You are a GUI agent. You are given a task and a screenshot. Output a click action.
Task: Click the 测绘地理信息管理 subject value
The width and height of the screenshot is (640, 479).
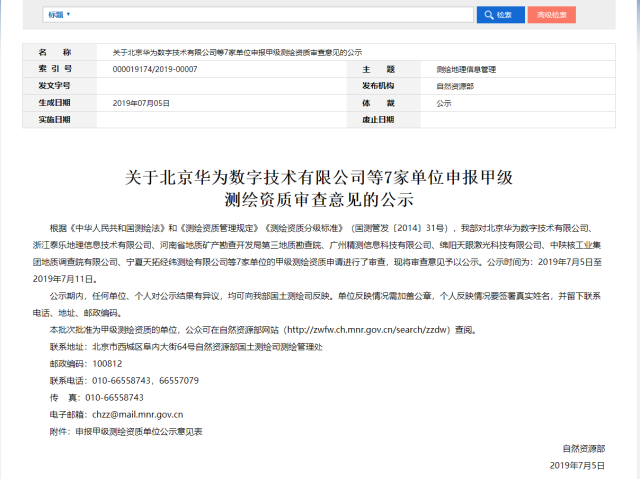(x=466, y=69)
